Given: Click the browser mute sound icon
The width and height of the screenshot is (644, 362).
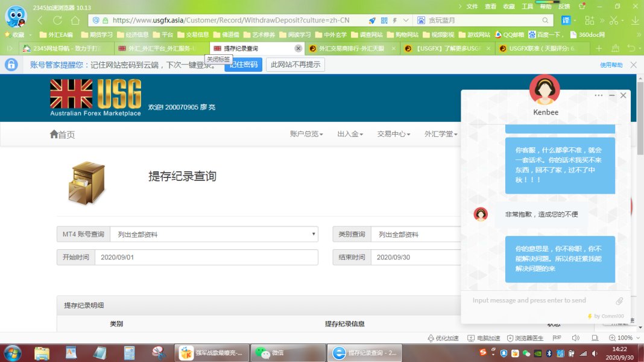Looking at the screenshot, I should [575, 338].
